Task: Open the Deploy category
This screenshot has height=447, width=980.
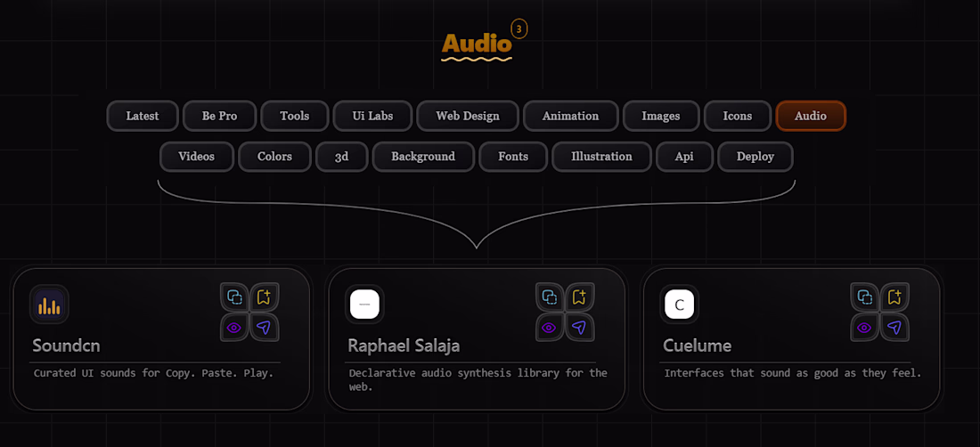Action: point(755,157)
